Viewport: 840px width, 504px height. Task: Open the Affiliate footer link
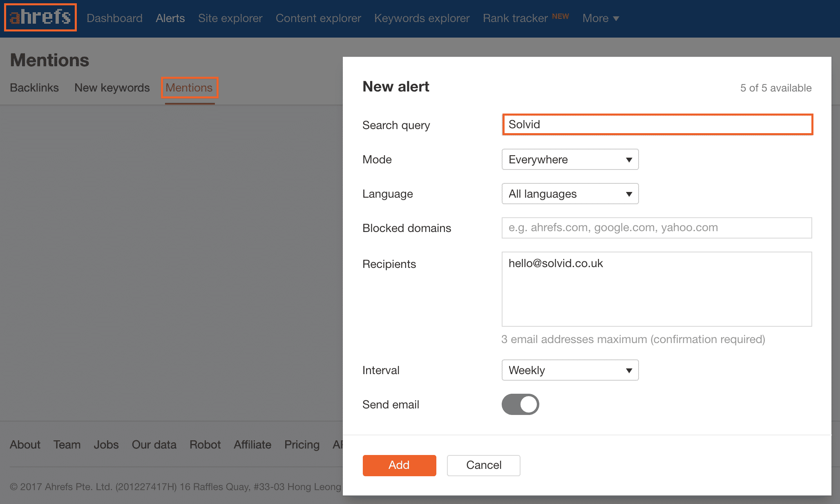(252, 445)
